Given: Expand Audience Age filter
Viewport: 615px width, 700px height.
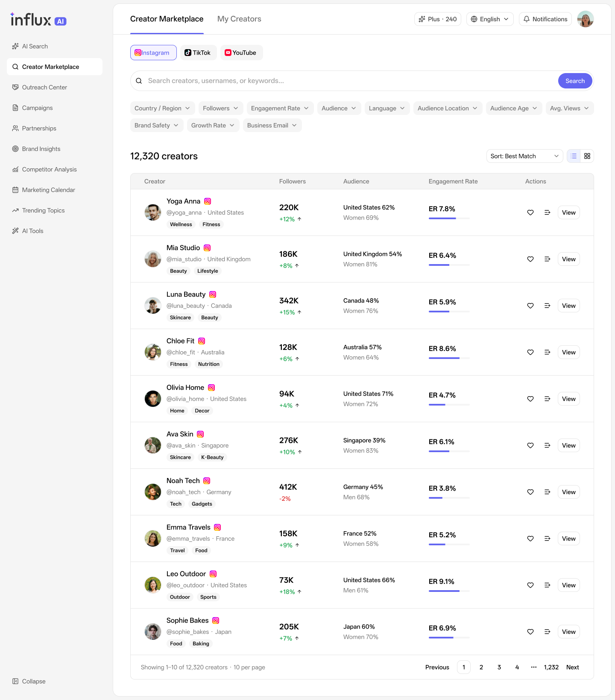Looking at the screenshot, I should click(x=514, y=108).
